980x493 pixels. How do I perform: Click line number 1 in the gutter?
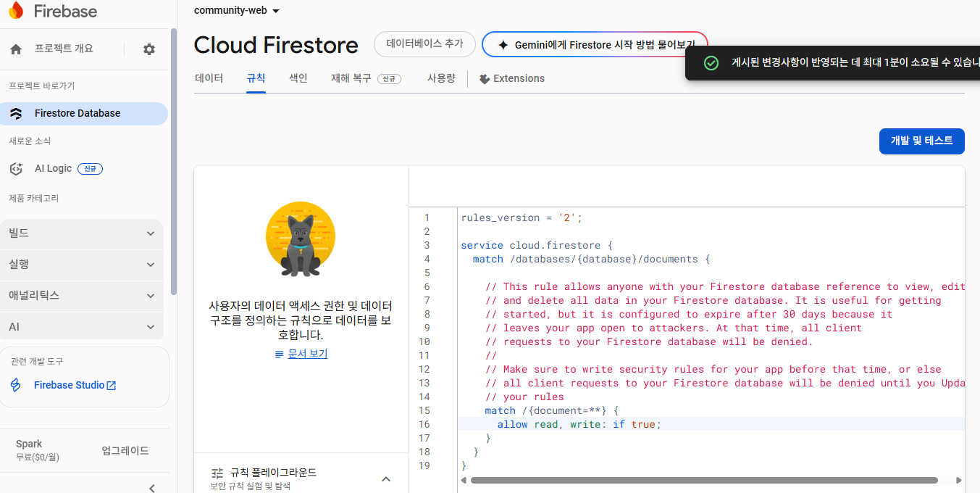[427, 217]
